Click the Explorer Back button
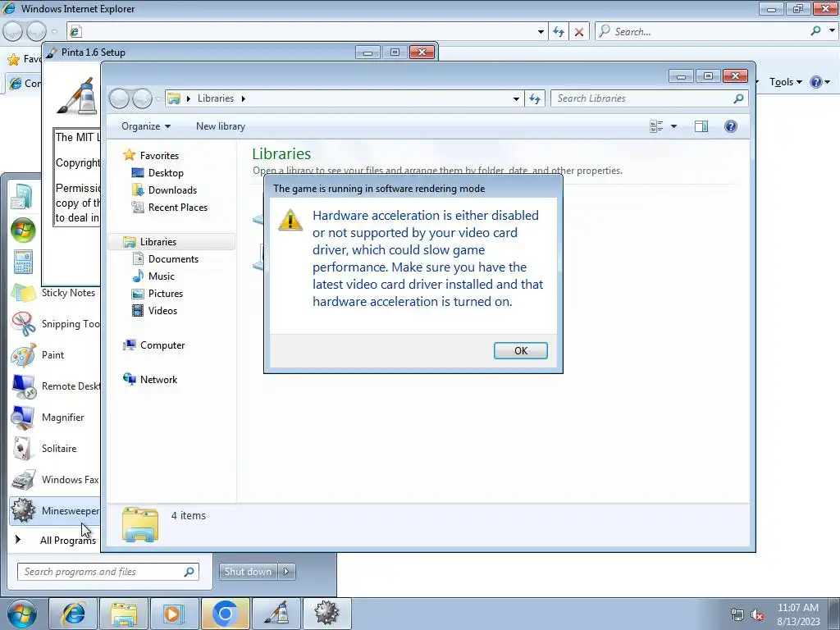Screen dimensions: 840x630 [x=120, y=98]
